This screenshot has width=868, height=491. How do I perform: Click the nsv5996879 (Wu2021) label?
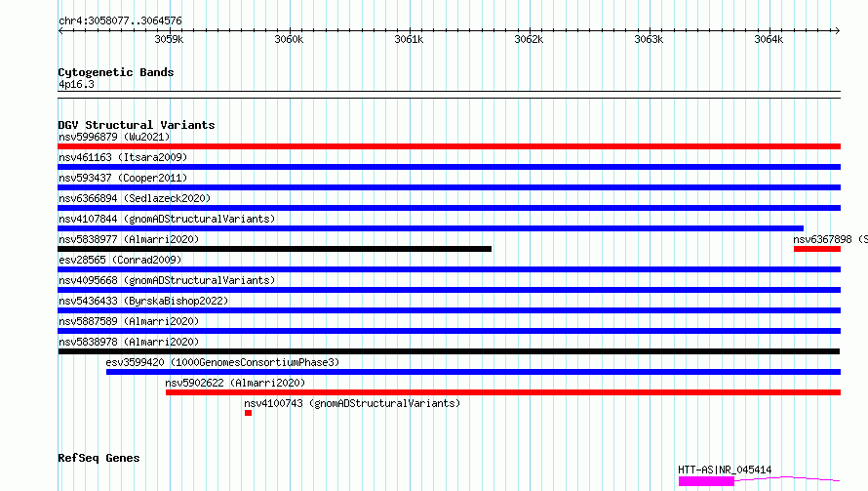[x=114, y=137]
